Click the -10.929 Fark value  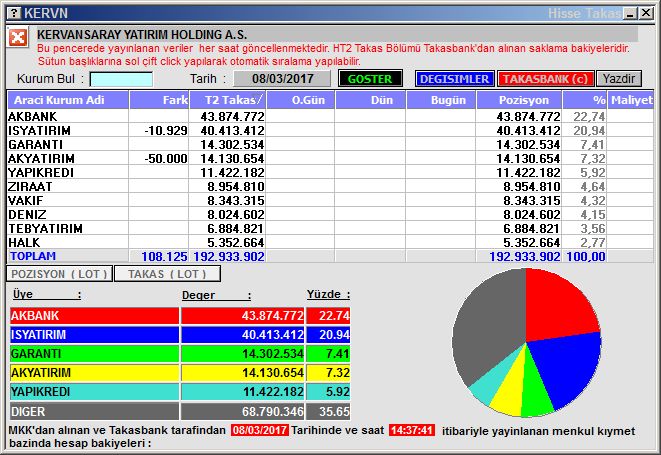(x=166, y=131)
